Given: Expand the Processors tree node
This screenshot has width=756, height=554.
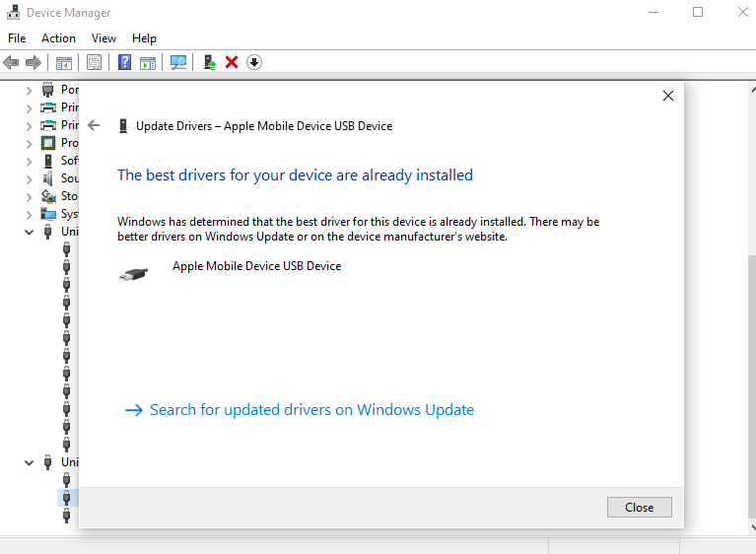Looking at the screenshot, I should pos(29,144).
